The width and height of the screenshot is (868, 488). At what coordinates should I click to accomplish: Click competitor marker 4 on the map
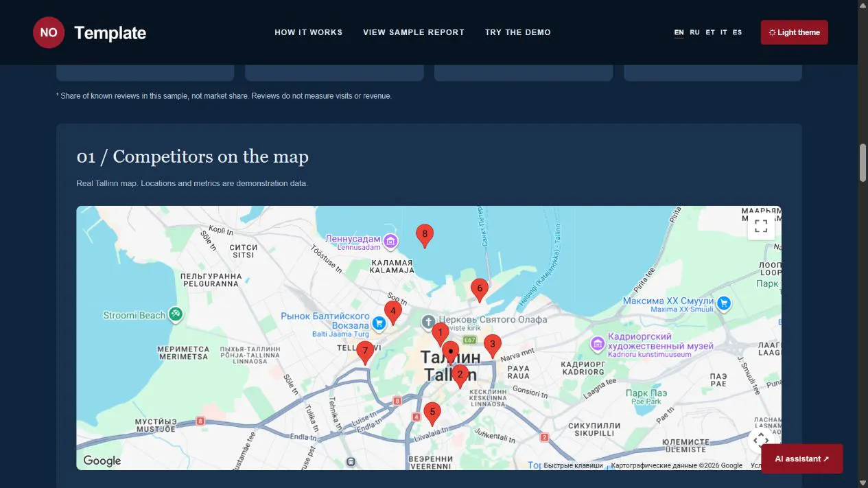click(392, 312)
